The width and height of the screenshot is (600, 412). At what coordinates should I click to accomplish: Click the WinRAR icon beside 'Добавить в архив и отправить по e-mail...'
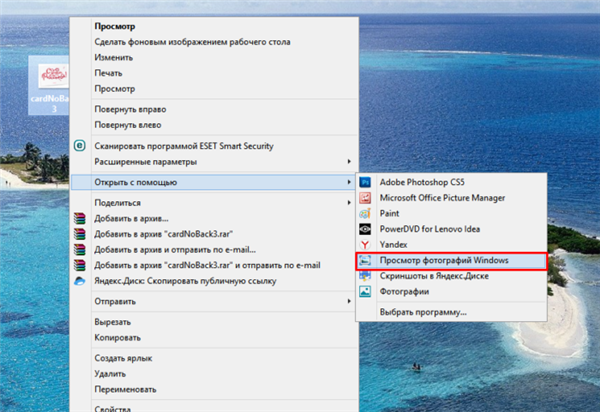click(80, 249)
